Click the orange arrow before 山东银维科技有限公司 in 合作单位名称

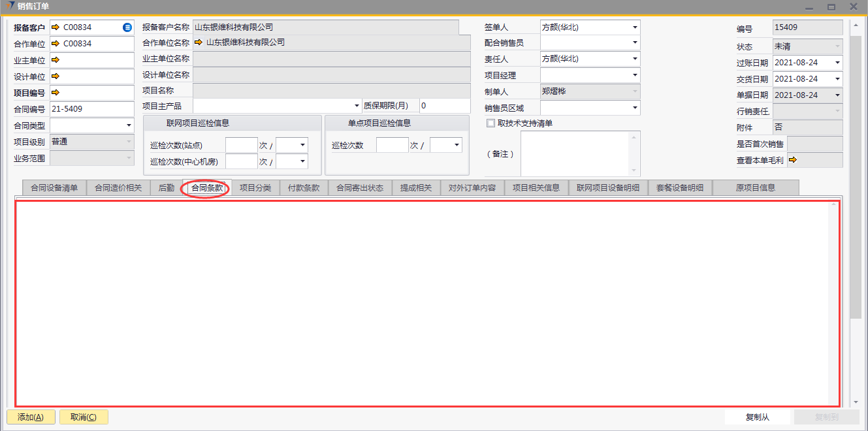[199, 42]
